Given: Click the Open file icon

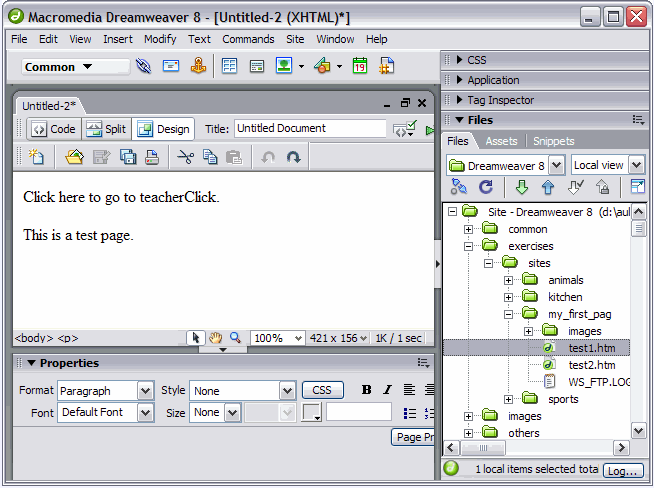Looking at the screenshot, I should click(74, 157).
